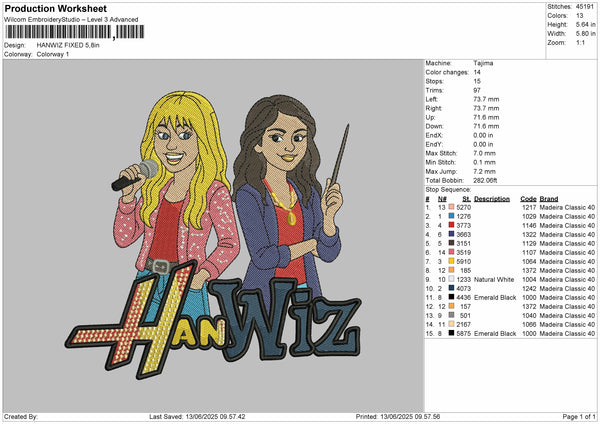Choose the pink swatch beside 3519
The height and width of the screenshot is (424, 600).
[451, 252]
